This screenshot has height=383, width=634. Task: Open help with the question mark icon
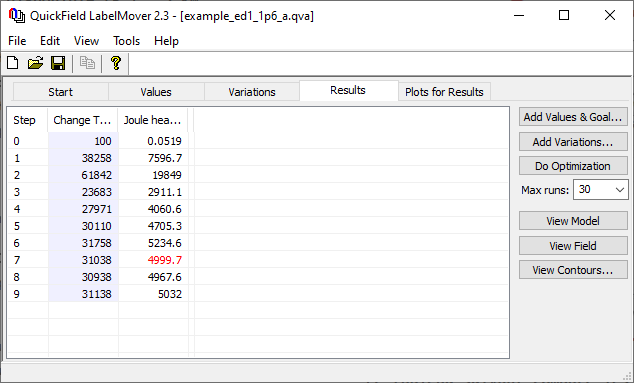pyautogui.click(x=116, y=63)
